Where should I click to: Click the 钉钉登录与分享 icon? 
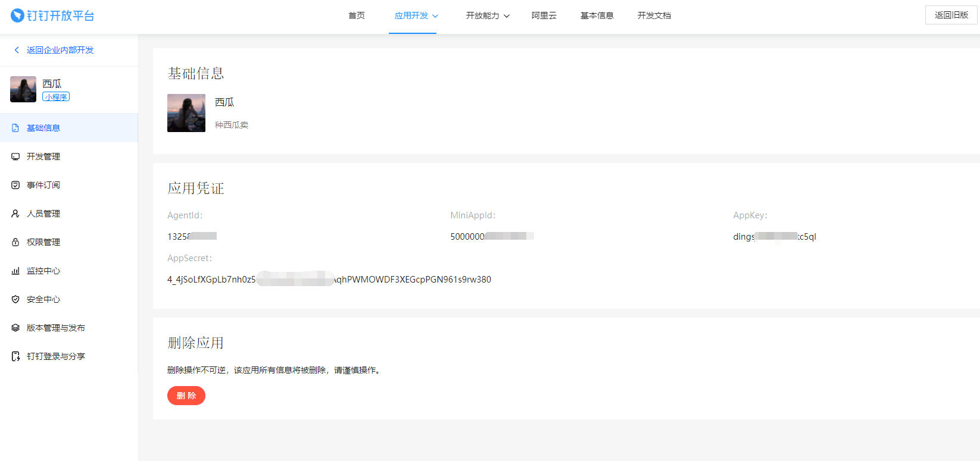tap(15, 356)
